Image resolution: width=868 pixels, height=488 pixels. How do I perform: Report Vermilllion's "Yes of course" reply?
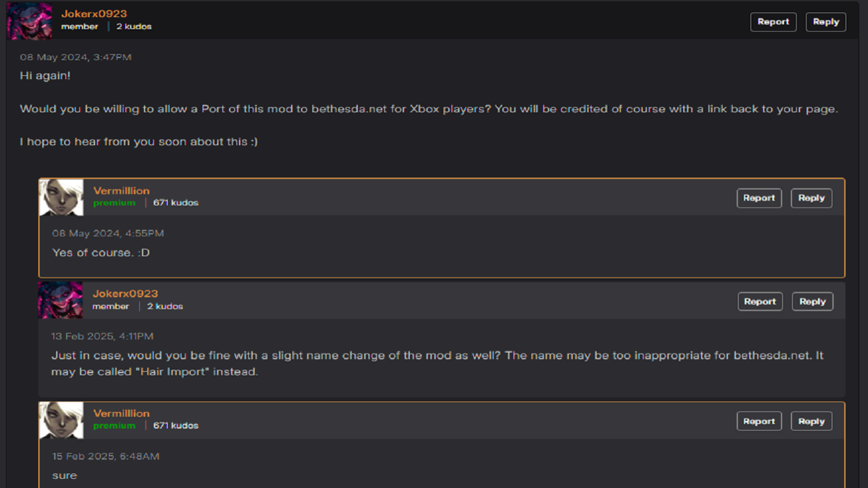759,198
